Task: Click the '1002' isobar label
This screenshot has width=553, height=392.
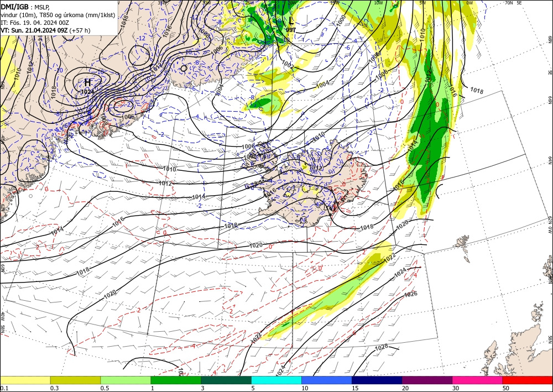Action: coord(288,65)
